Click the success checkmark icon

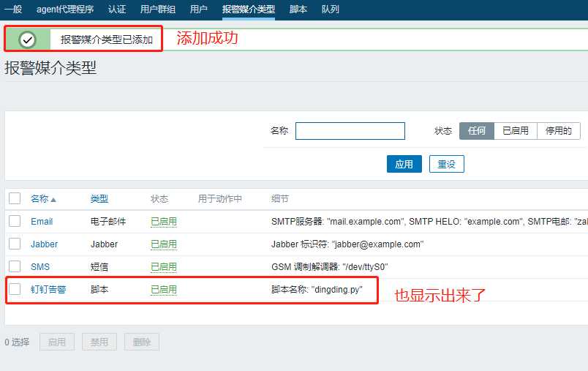(27, 39)
